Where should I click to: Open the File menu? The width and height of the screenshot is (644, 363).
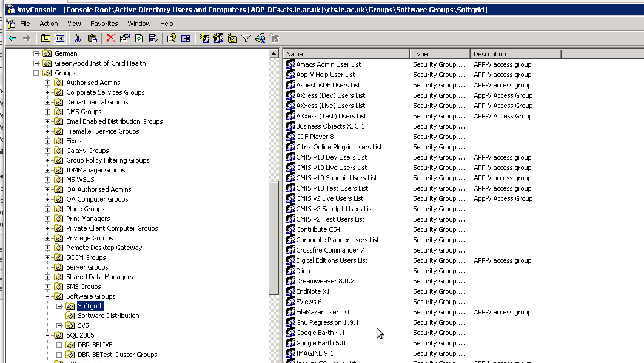pyautogui.click(x=25, y=24)
